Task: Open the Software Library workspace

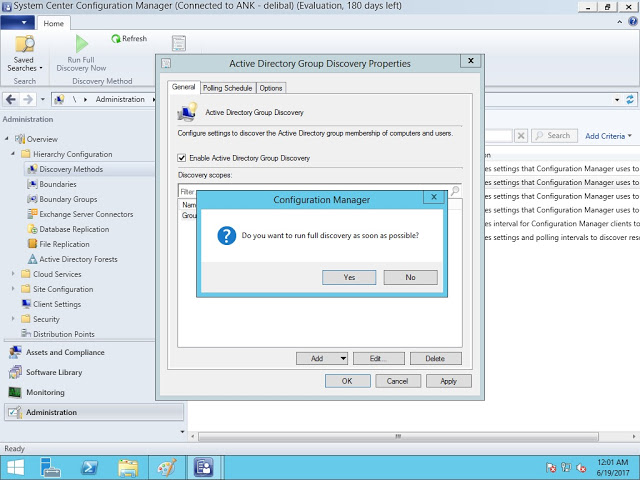Action: tap(54, 372)
